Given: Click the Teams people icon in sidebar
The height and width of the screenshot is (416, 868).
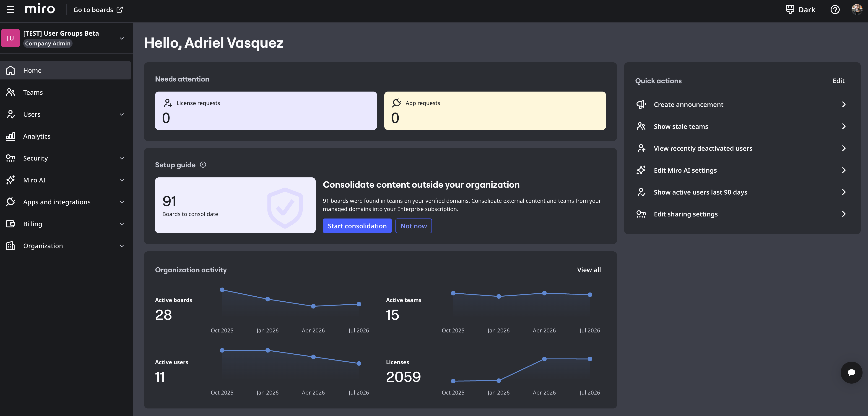Looking at the screenshot, I should [10, 92].
